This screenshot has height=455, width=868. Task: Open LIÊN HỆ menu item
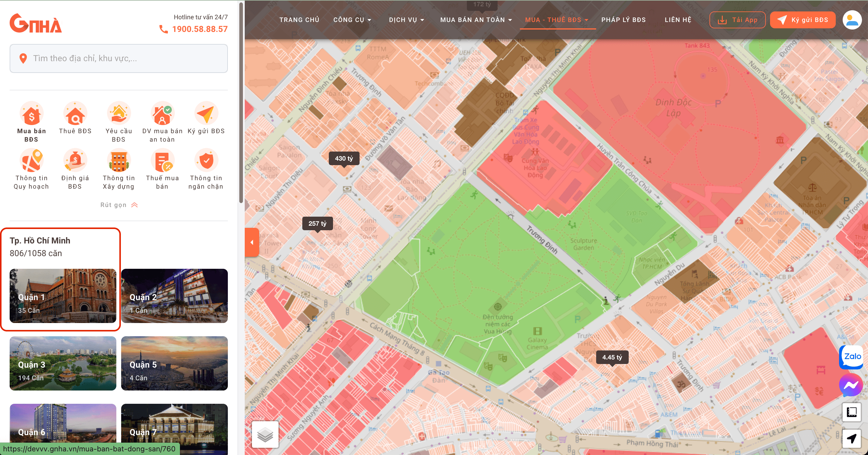pos(678,20)
